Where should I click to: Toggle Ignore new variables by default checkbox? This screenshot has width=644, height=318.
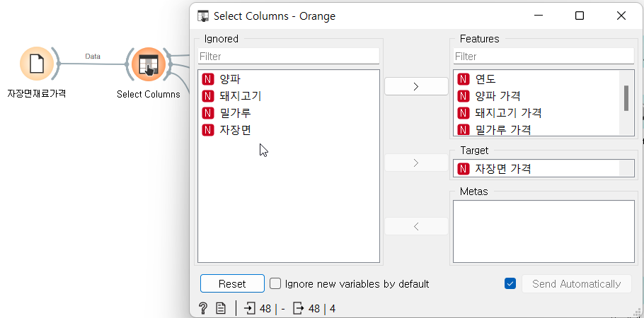pyautogui.click(x=275, y=283)
